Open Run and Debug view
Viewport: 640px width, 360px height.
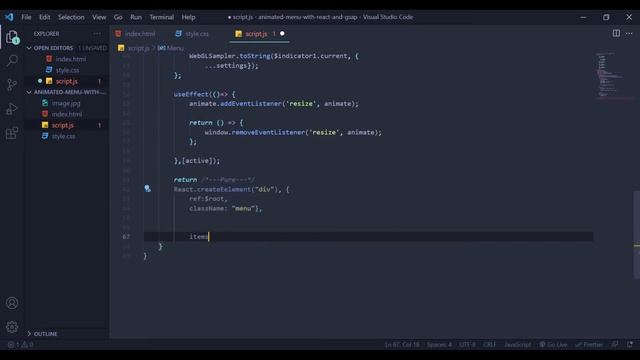pos(12,109)
